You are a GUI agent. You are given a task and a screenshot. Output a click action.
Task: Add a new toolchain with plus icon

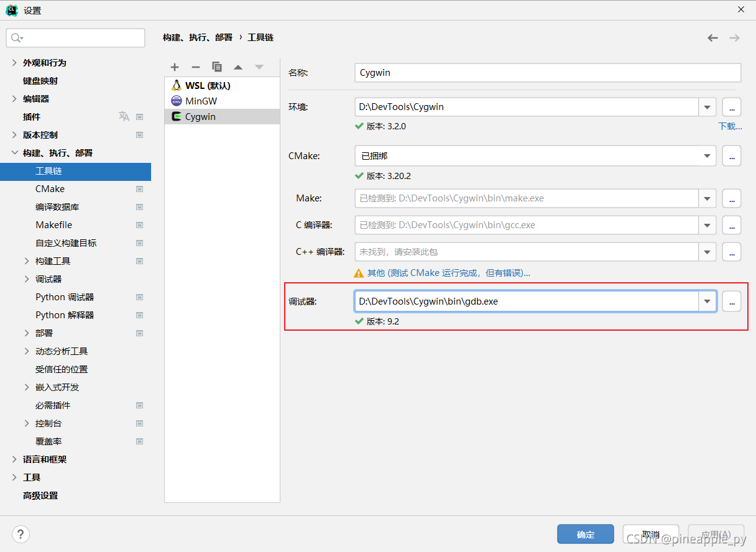[175, 67]
